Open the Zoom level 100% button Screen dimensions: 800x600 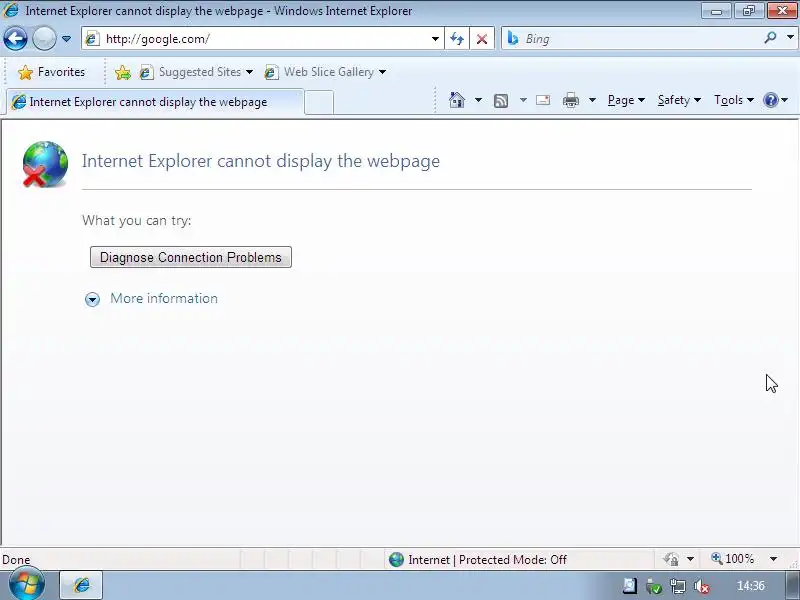pyautogui.click(x=733, y=559)
